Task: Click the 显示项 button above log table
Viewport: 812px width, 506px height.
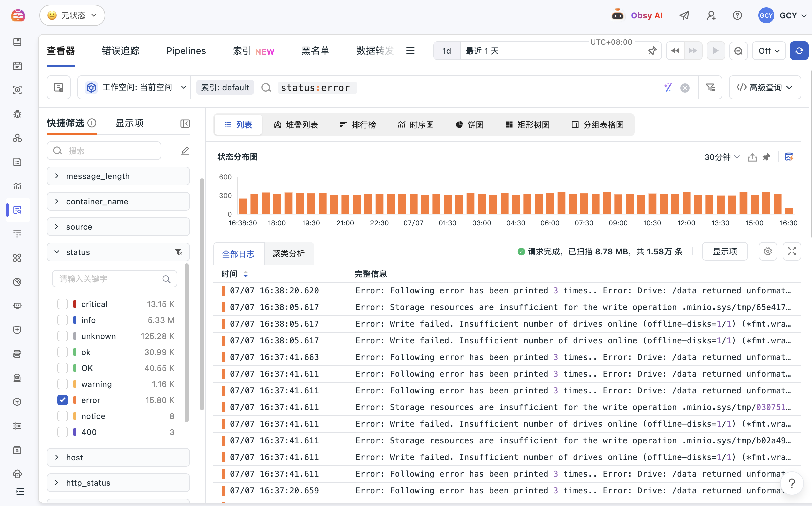Action: pyautogui.click(x=725, y=251)
